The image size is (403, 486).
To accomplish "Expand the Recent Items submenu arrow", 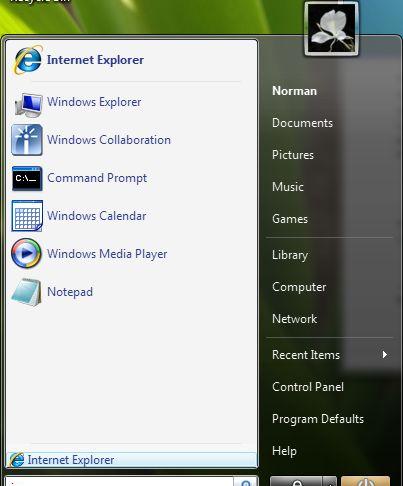I will (385, 355).
